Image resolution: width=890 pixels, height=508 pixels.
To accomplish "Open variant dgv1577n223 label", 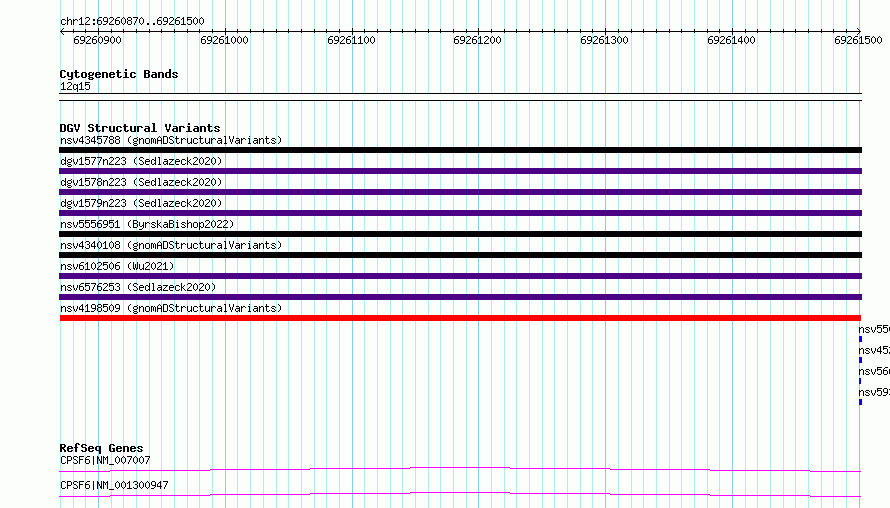I will click(x=141, y=161).
